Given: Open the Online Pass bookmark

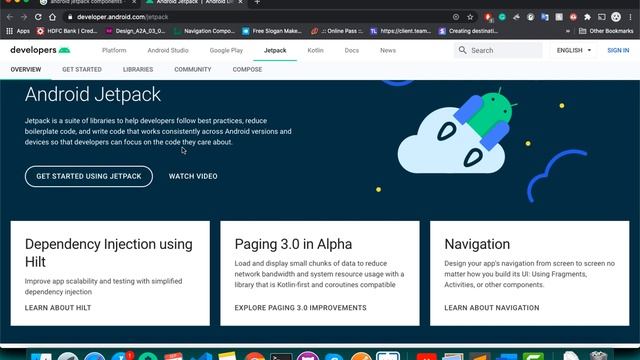Looking at the screenshot, I should (x=337, y=31).
